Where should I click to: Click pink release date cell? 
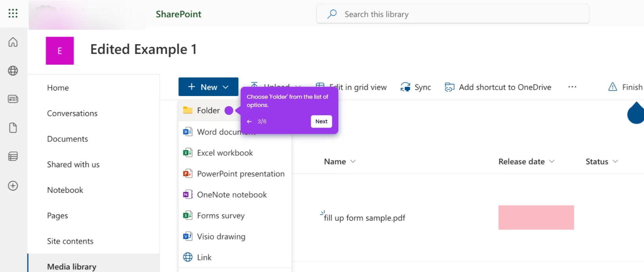click(536, 217)
